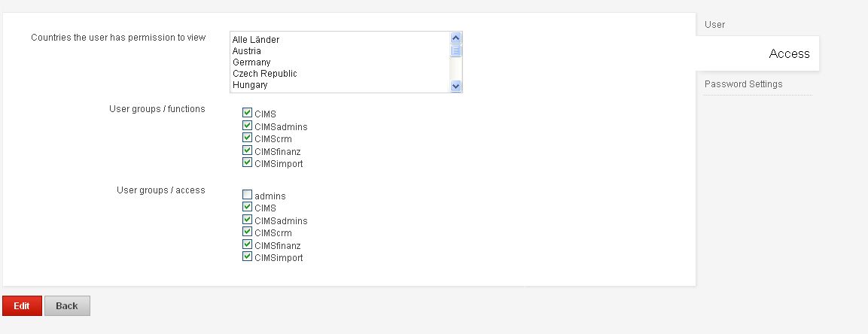This screenshot has height=334, width=868.
Task: Enable the admins access checkbox
Action: point(247,195)
